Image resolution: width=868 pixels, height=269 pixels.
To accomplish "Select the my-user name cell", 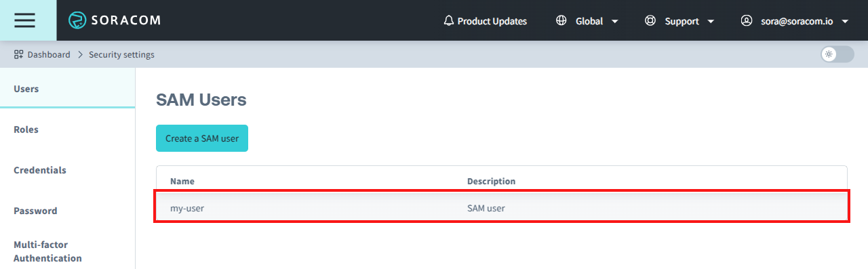I will (x=187, y=208).
